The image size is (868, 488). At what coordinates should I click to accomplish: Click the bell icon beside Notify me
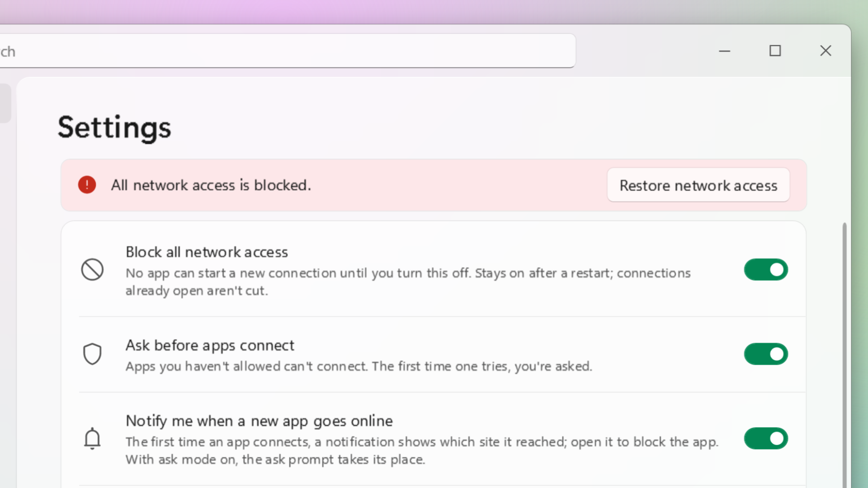(92, 438)
